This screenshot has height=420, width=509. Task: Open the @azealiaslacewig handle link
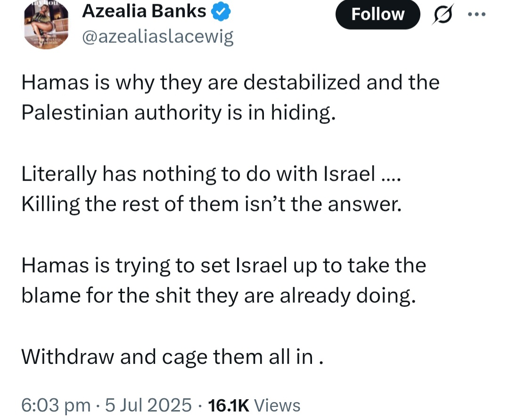click(x=157, y=37)
